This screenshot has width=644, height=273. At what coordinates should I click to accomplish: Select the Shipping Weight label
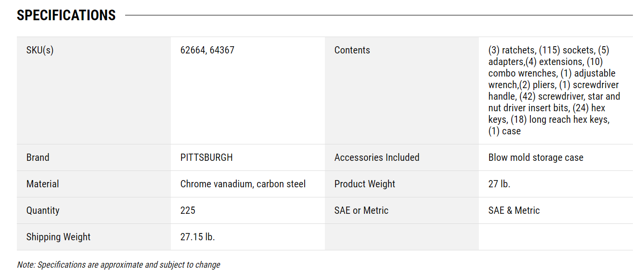[58, 237]
